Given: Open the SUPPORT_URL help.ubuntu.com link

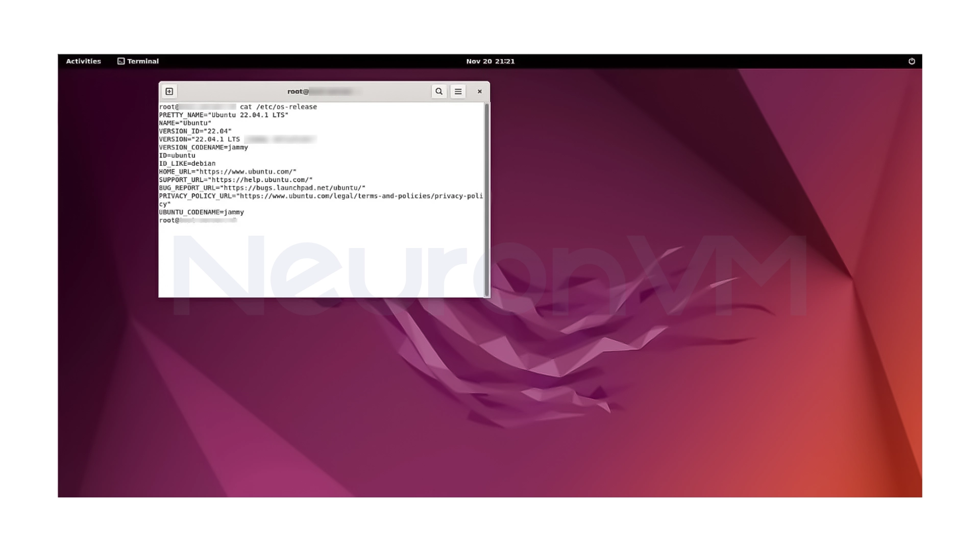Looking at the screenshot, I should tap(261, 179).
